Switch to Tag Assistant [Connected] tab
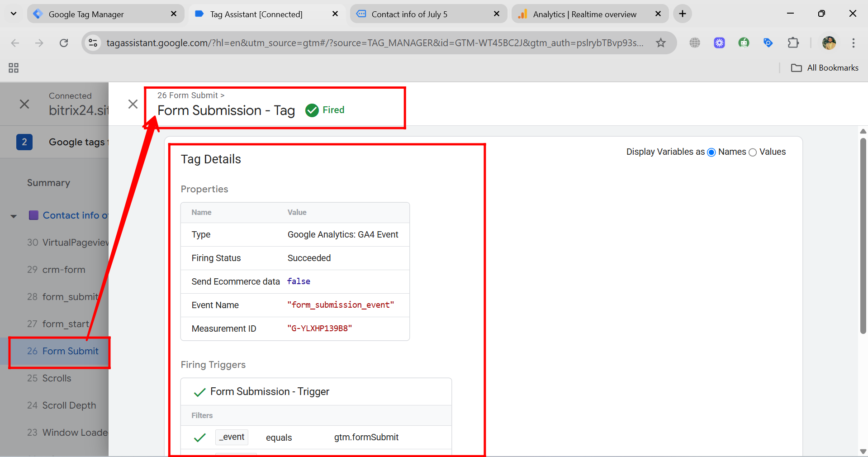Viewport: 868px width, 457px height. tap(267, 14)
